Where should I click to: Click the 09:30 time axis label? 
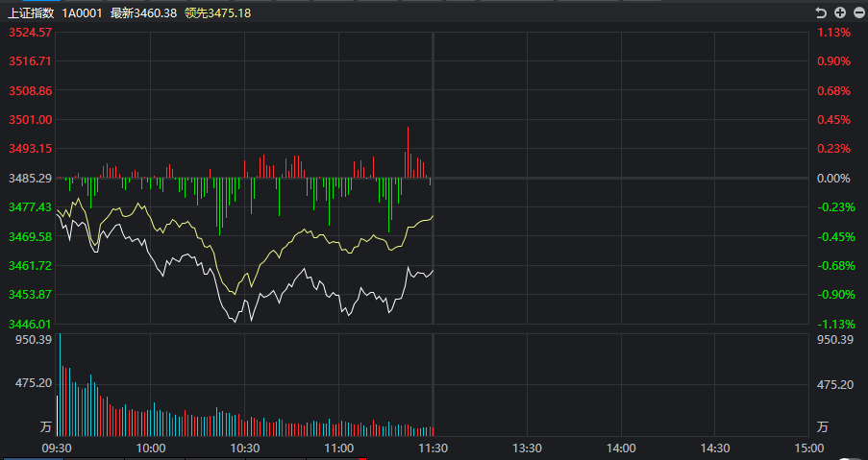coord(57,448)
